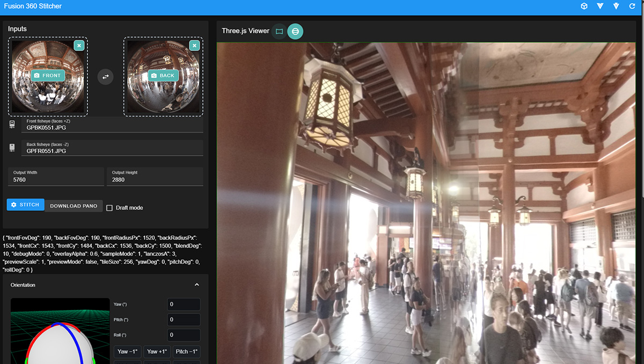Click the Back camera upload button
This screenshot has height=364, width=644.
pyautogui.click(x=163, y=76)
